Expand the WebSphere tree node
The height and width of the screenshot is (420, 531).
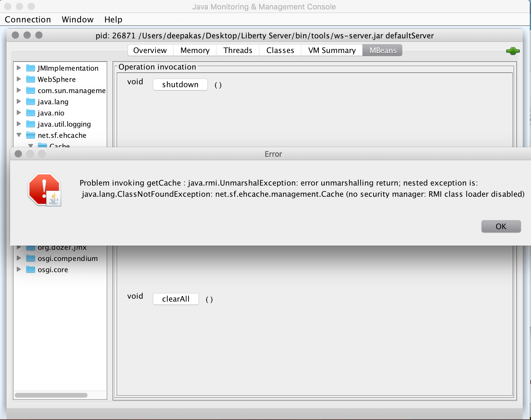pyautogui.click(x=19, y=79)
